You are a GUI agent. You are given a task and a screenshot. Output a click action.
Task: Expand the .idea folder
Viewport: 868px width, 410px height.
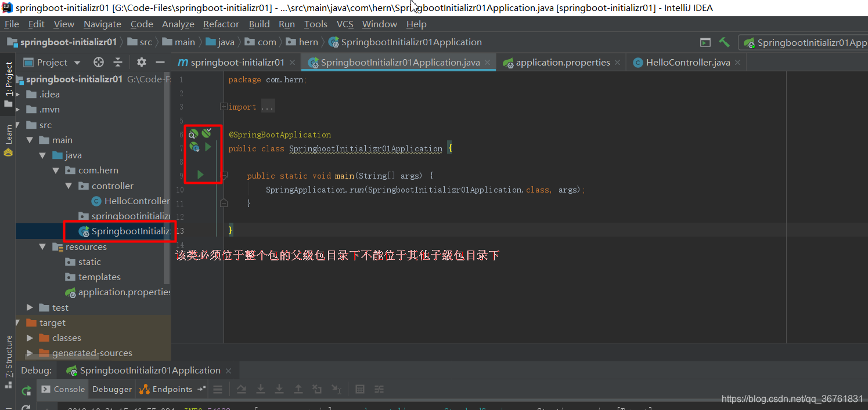(x=17, y=95)
